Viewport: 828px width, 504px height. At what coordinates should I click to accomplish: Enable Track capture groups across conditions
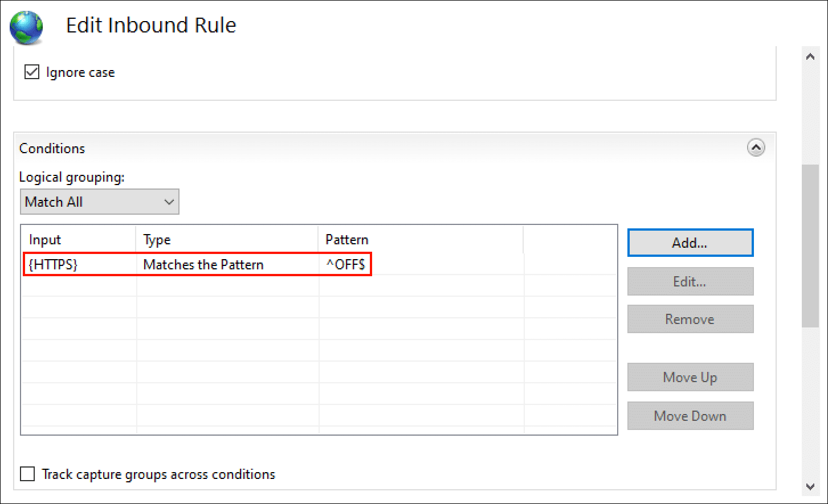coord(27,474)
